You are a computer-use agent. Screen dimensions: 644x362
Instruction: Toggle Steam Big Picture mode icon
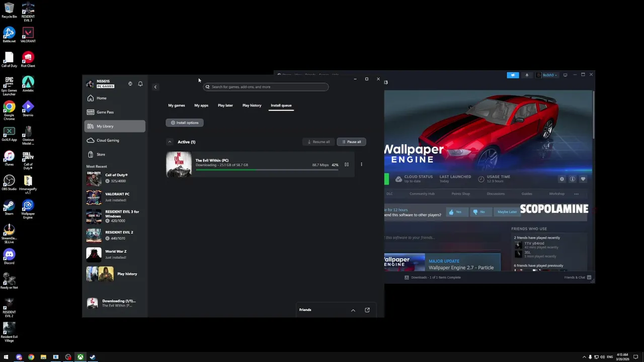pyautogui.click(x=565, y=75)
